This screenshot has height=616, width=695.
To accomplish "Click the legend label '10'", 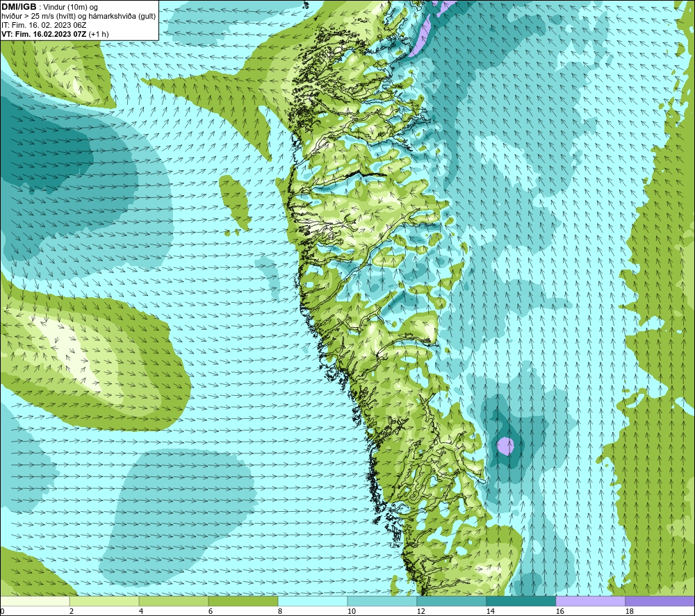I will pos(351,611).
